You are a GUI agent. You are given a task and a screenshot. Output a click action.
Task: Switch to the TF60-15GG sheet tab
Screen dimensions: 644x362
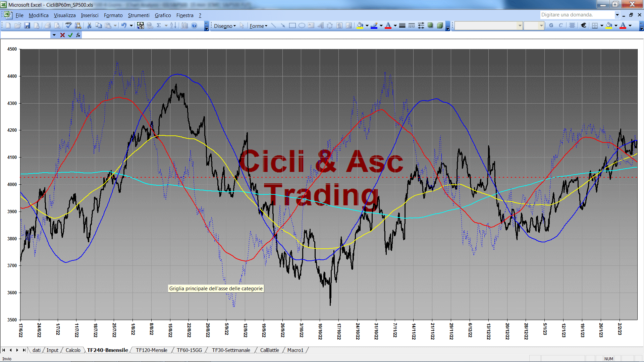coord(189,350)
